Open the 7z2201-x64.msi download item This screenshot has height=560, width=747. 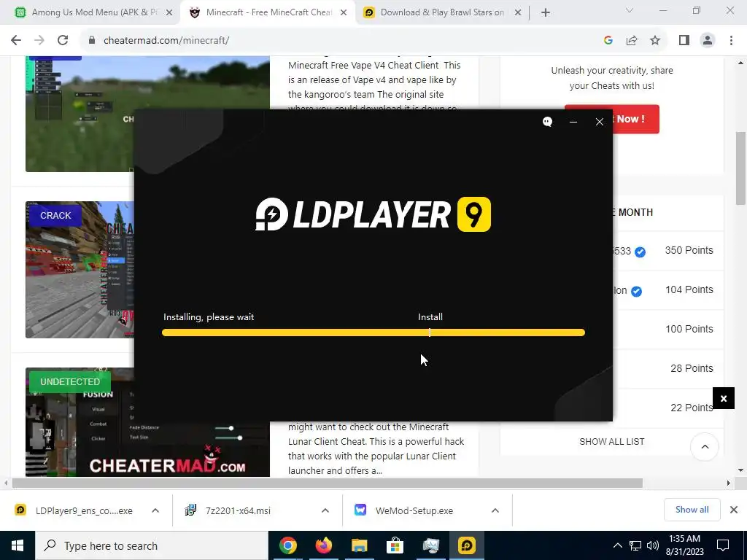[x=239, y=510]
